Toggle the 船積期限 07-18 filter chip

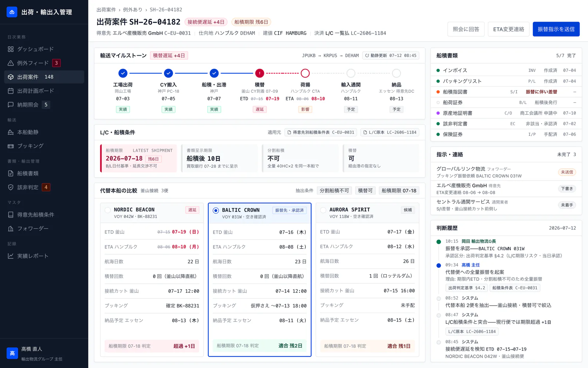[x=399, y=191]
